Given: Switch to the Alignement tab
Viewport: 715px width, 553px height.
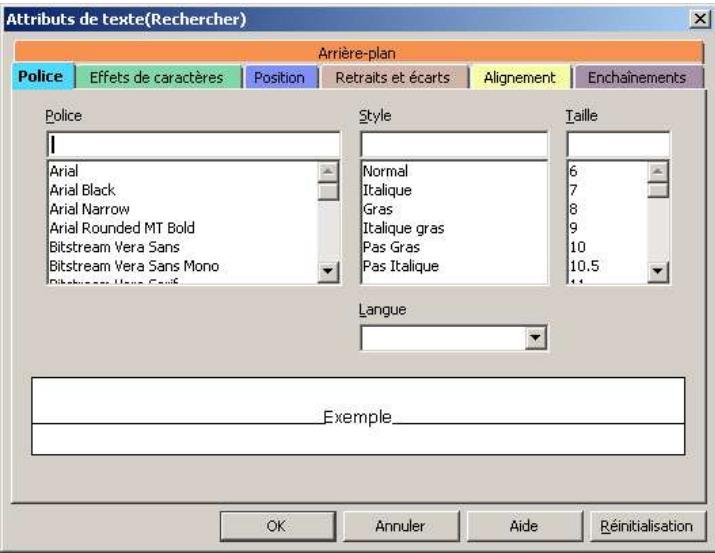Looking at the screenshot, I should 520,78.
